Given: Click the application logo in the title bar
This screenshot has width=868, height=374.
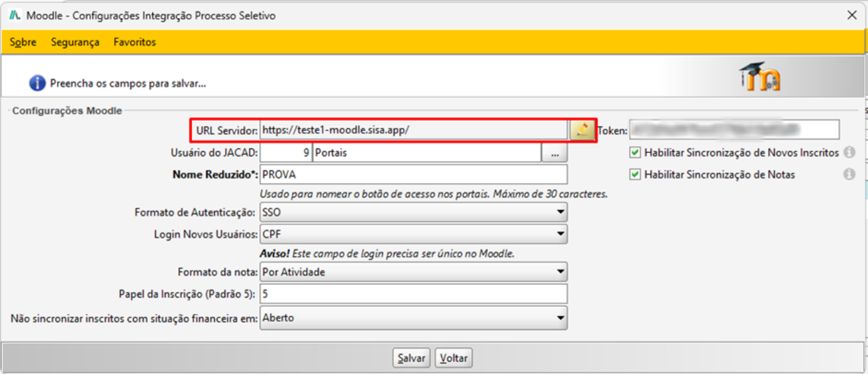Looking at the screenshot, I should [15, 15].
